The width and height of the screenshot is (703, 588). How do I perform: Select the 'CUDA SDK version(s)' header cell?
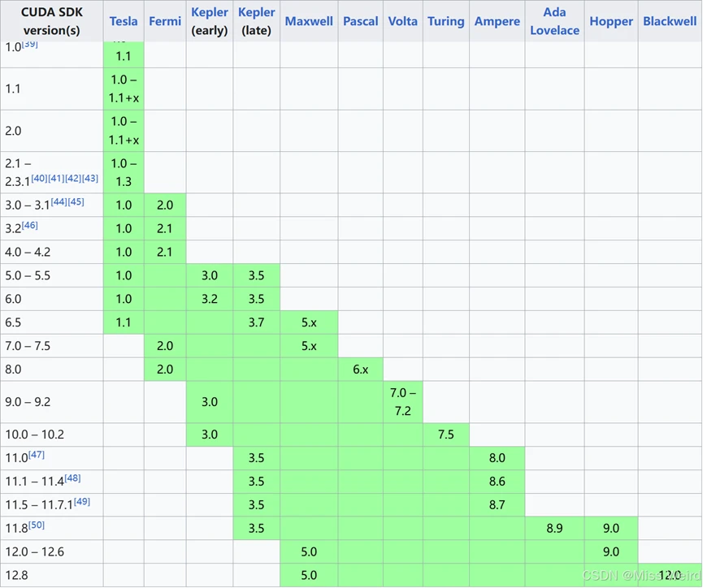51,21
